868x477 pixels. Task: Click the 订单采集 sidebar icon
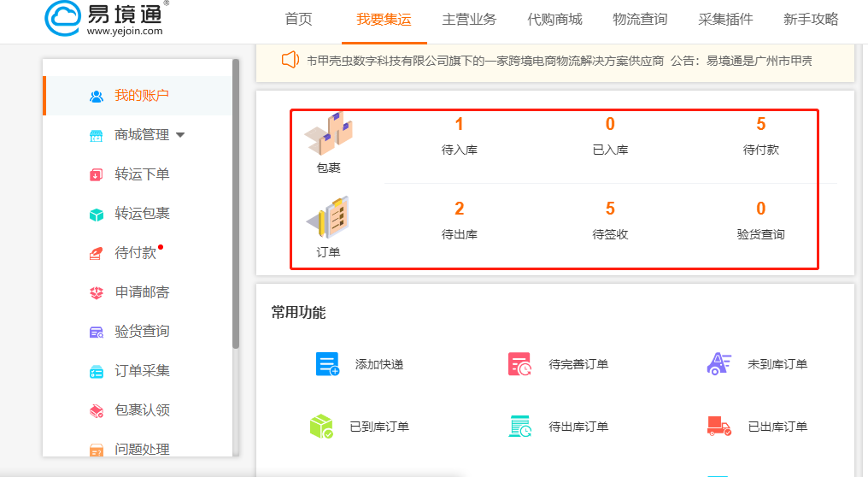point(97,372)
